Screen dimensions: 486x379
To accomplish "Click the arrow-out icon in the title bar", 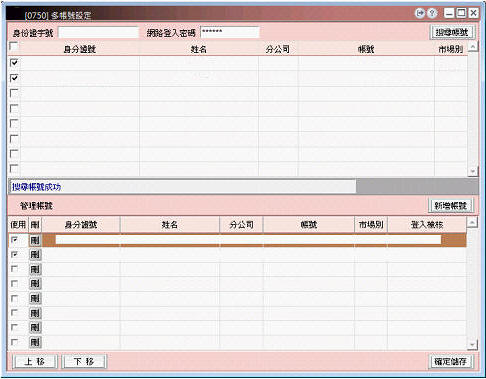I will pos(420,13).
